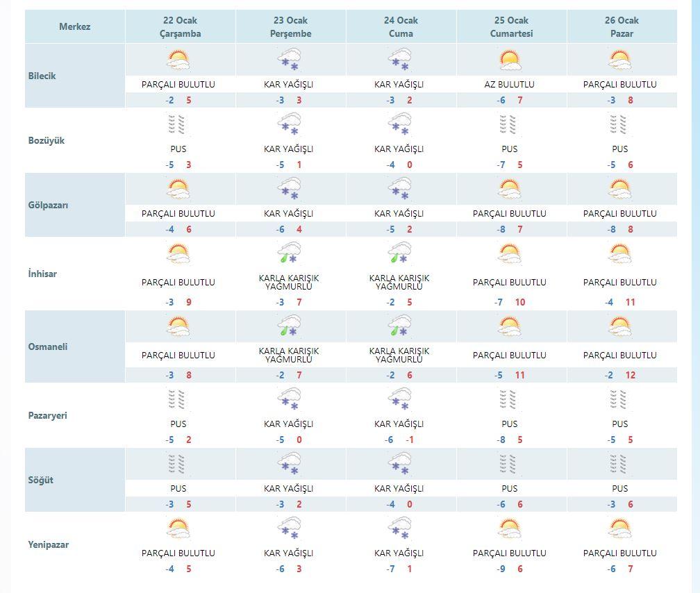Click Yenipazar's snow icon for 24 Ocak
700x593 pixels.
click(399, 528)
